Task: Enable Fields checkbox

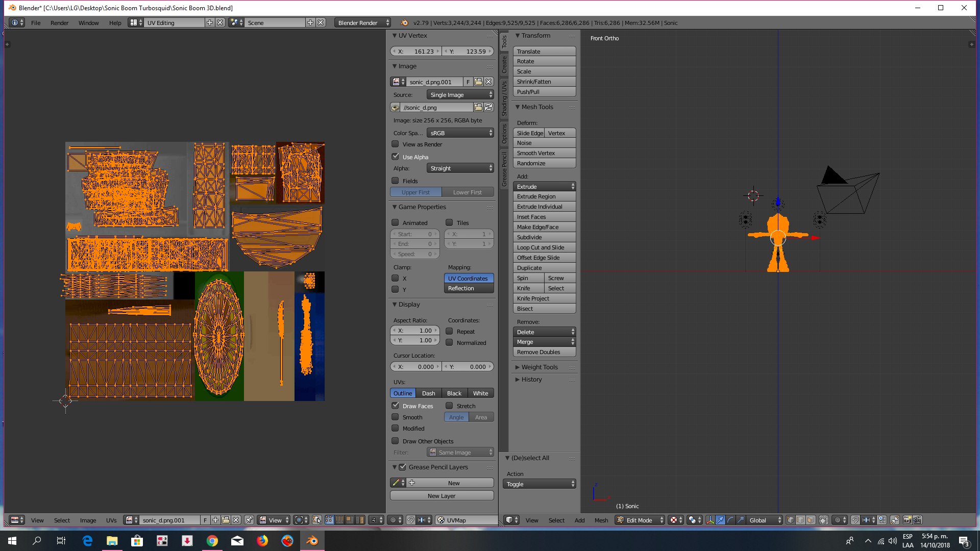Action: click(395, 181)
